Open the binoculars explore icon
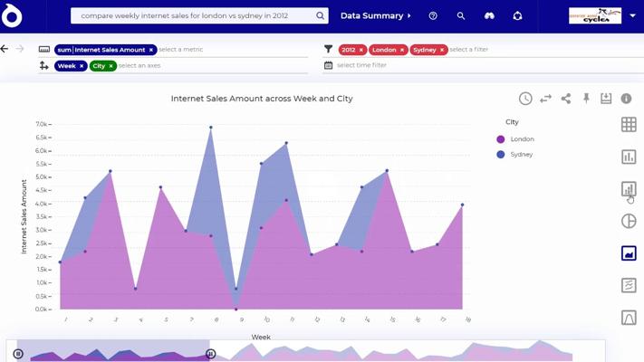 point(489,15)
